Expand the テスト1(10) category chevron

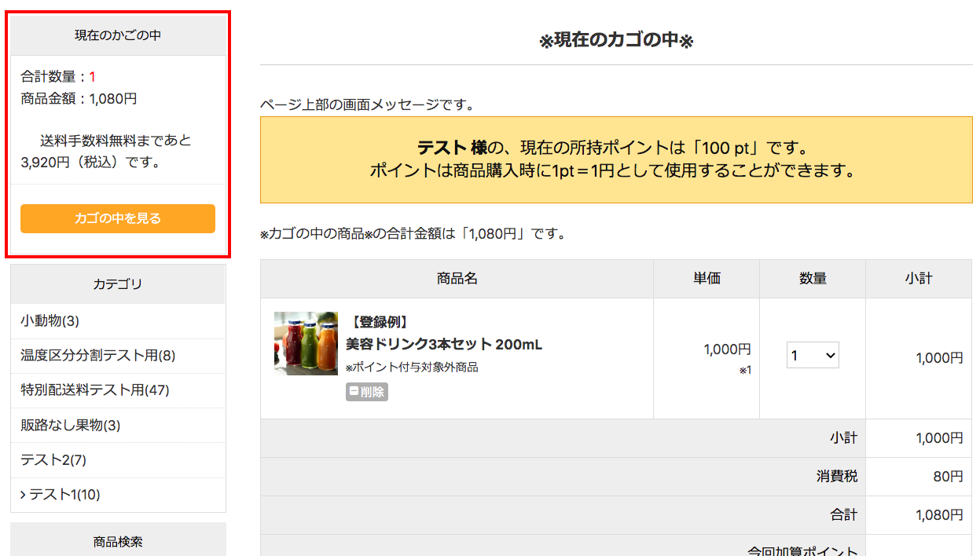pos(24,494)
